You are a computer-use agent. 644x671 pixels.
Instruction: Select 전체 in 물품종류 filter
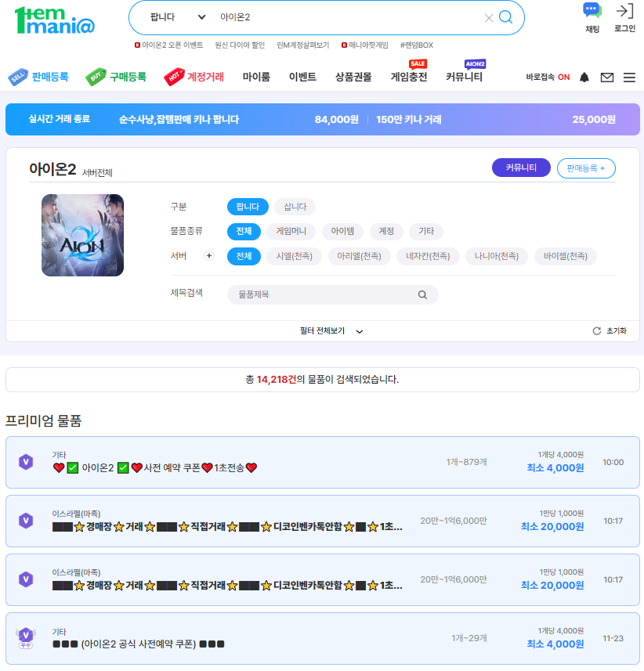click(244, 231)
